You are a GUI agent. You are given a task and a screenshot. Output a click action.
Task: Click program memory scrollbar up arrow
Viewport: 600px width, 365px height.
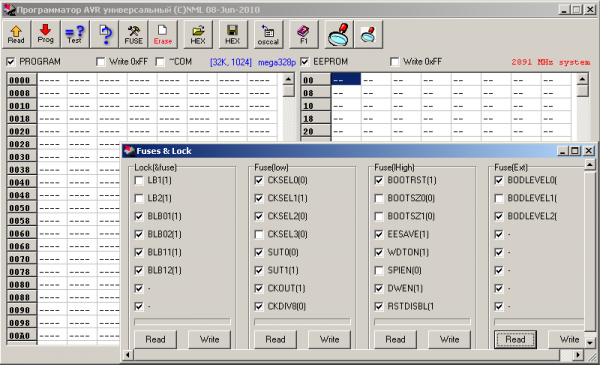[288, 79]
